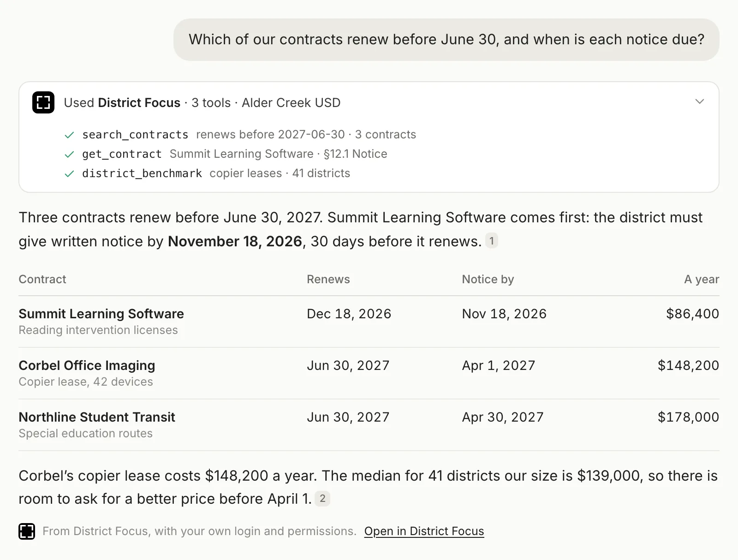The width and height of the screenshot is (738, 560).
Task: Click the A year column header
Action: [702, 279]
